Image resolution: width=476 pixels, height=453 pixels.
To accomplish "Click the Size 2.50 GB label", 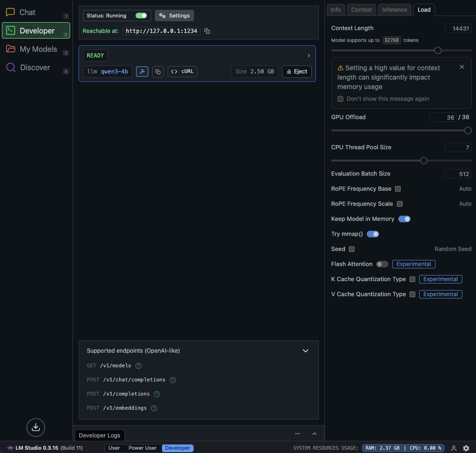I will 254,72.
